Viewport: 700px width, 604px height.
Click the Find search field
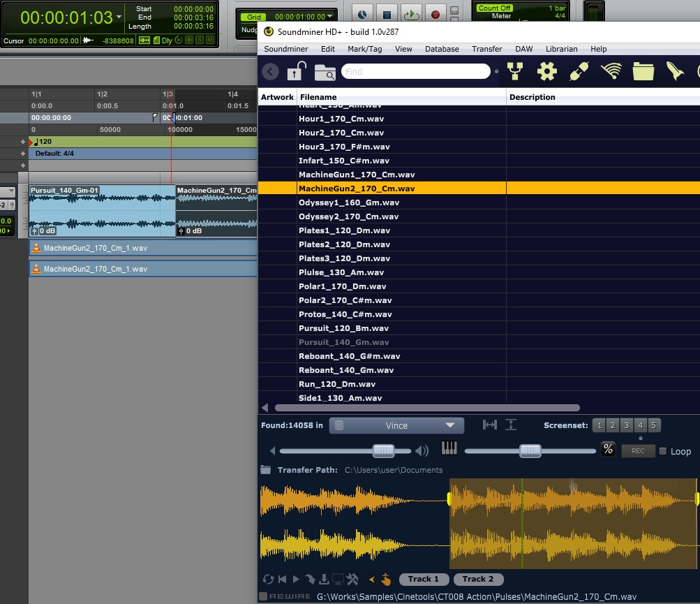416,71
